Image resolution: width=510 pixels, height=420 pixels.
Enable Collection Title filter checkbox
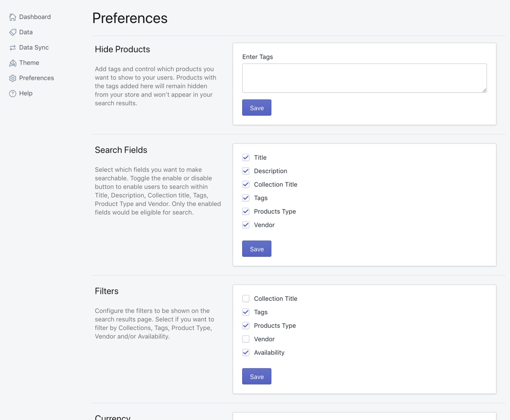(246, 299)
